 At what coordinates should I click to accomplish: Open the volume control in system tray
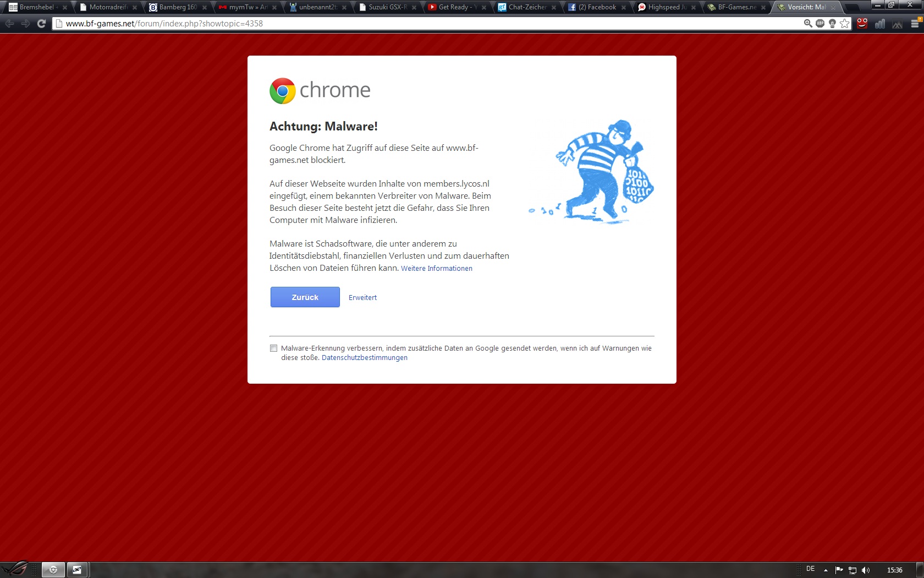click(x=866, y=570)
